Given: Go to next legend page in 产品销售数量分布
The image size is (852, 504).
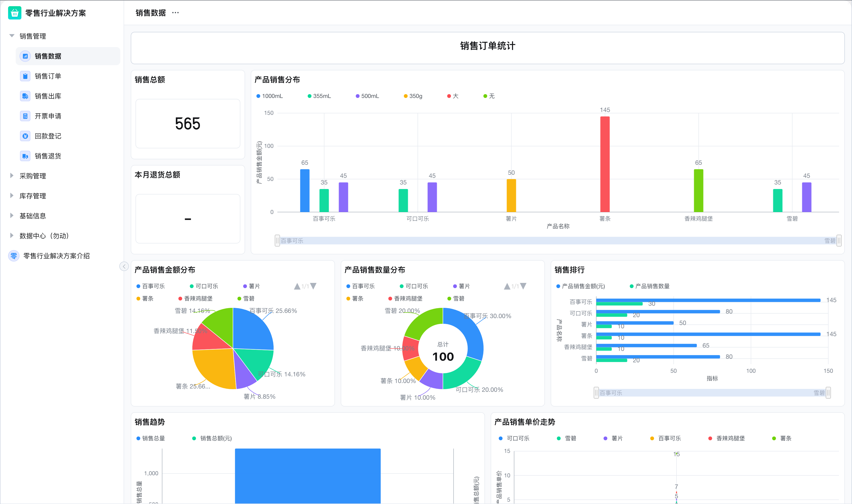Looking at the screenshot, I should (x=523, y=286).
